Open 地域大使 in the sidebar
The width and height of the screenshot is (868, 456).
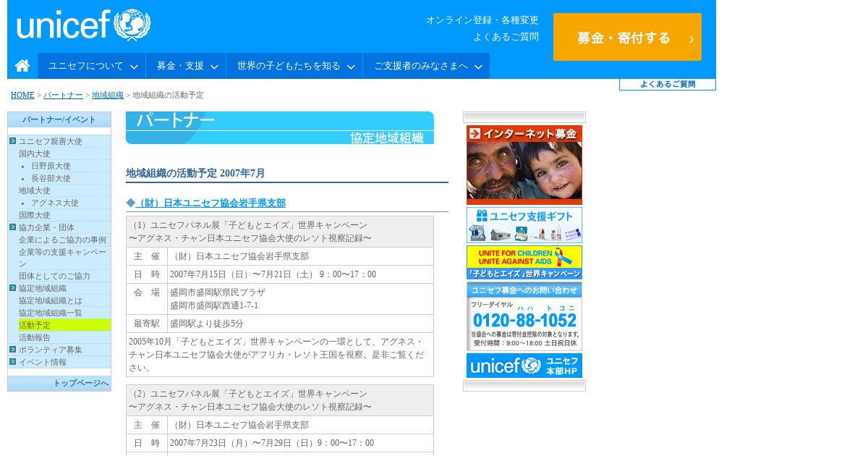click(x=35, y=190)
